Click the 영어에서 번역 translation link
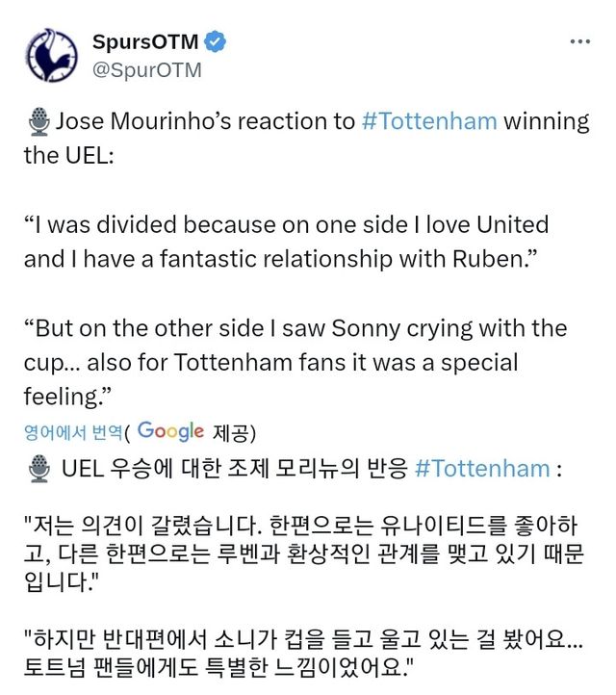This screenshot has height=695, width=616. (77, 430)
